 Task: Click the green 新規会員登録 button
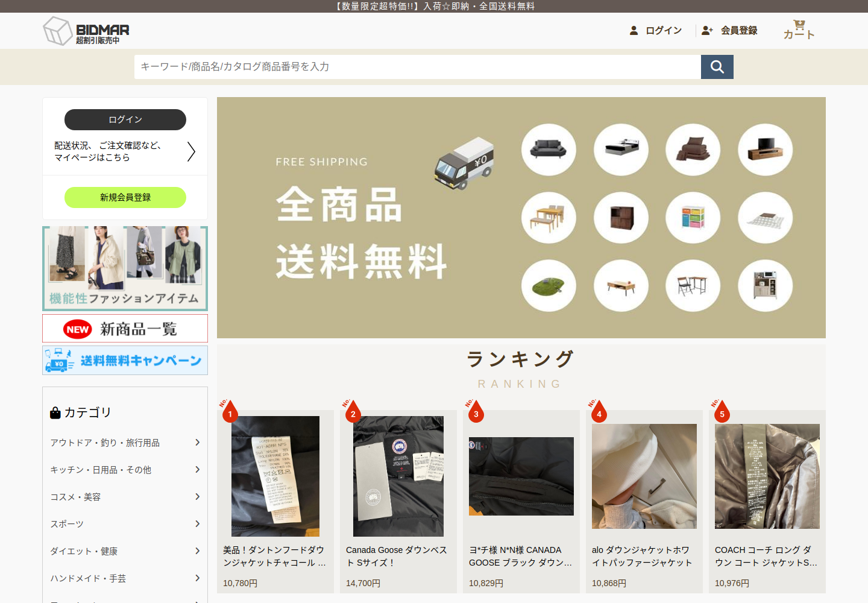[x=125, y=197]
